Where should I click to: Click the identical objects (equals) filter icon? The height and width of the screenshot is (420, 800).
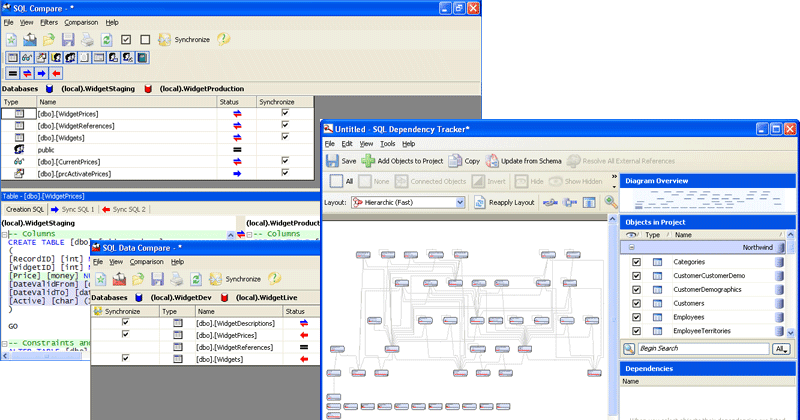click(x=13, y=73)
